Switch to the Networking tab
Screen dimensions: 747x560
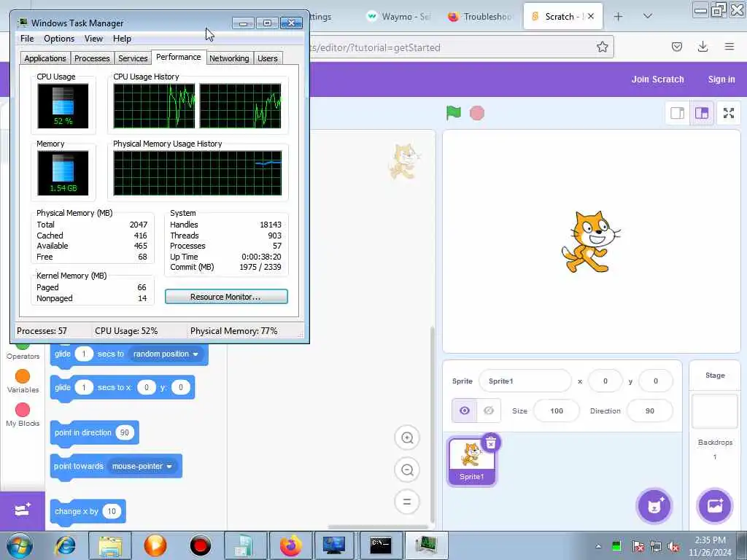(229, 58)
